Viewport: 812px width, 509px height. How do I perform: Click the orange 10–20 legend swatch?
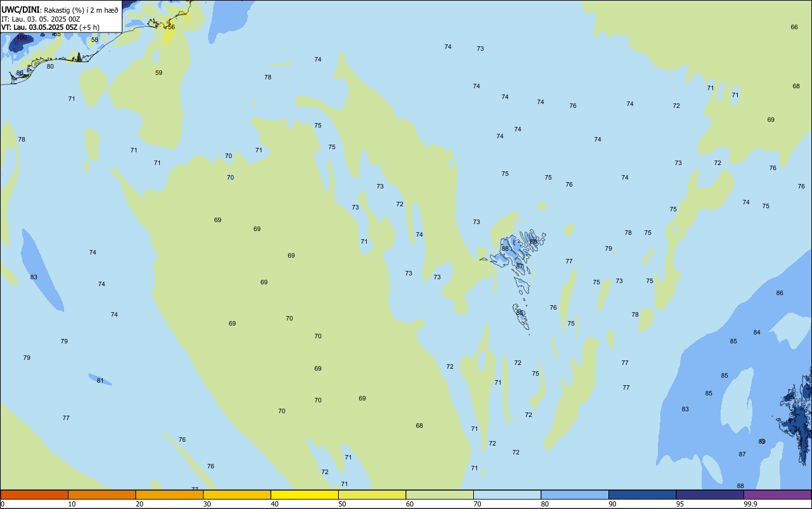[102, 494]
